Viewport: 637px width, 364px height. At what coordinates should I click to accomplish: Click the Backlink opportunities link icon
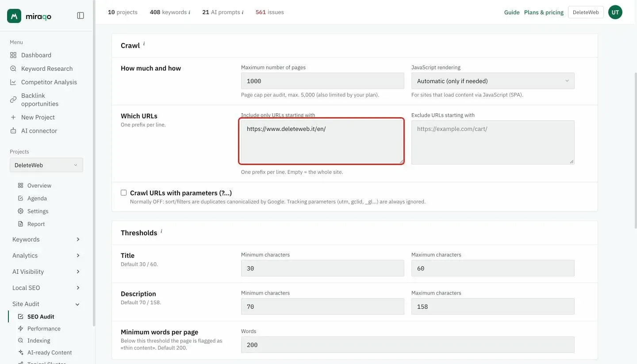coord(13,100)
